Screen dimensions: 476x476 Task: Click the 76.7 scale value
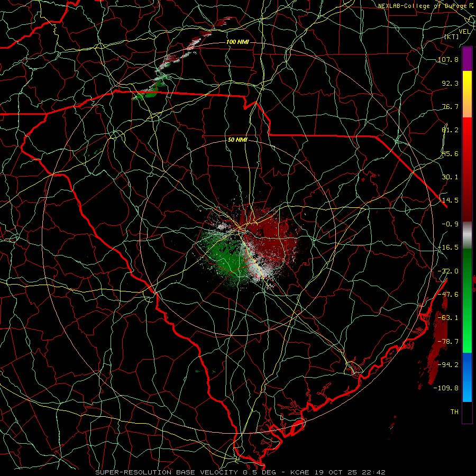tap(450, 106)
